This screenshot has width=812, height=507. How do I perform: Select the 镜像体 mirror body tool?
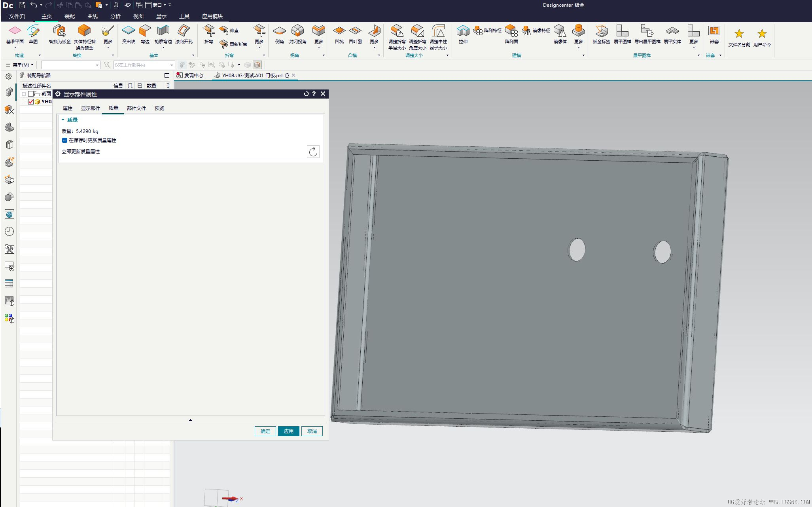pyautogui.click(x=560, y=34)
